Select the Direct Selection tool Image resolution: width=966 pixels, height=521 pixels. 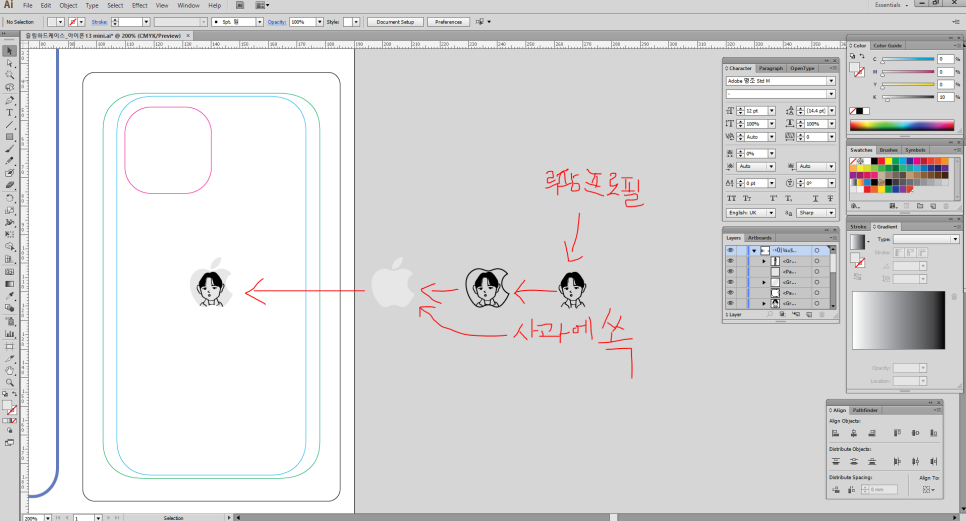[x=9, y=63]
